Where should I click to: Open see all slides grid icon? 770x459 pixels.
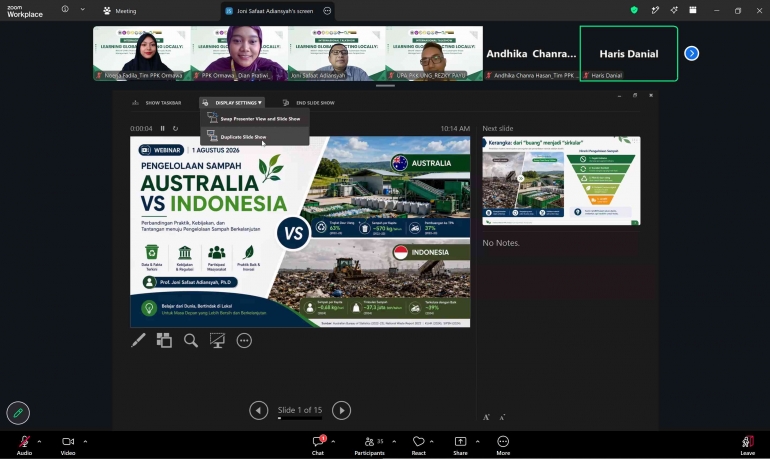[x=164, y=340]
